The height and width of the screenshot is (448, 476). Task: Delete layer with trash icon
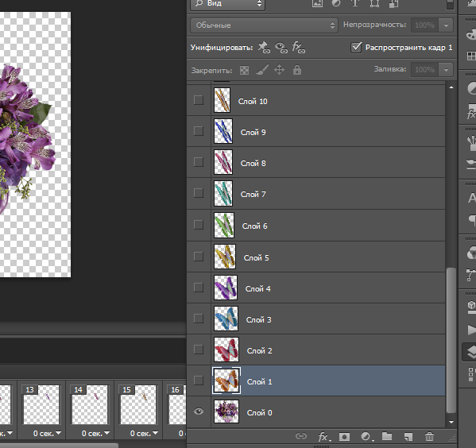429,436
